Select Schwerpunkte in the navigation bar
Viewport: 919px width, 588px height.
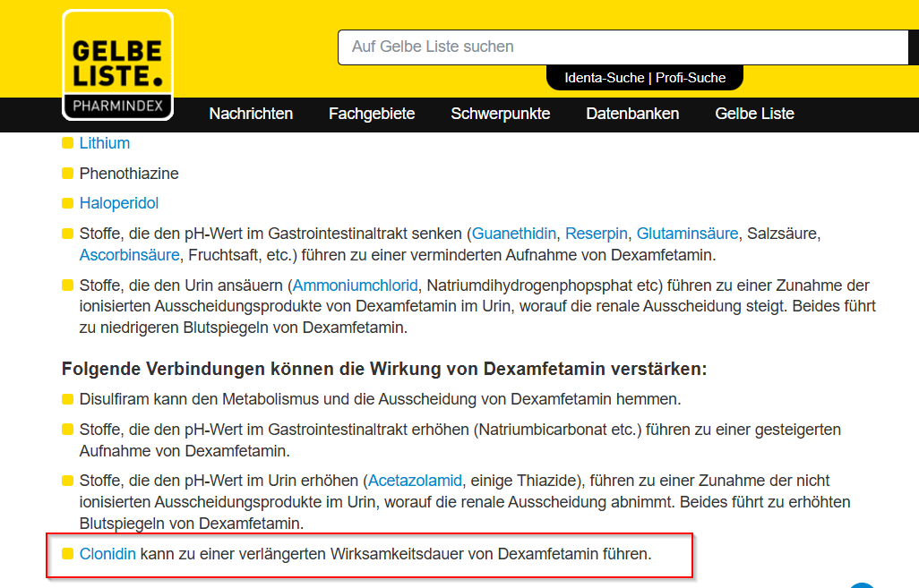tap(500, 114)
